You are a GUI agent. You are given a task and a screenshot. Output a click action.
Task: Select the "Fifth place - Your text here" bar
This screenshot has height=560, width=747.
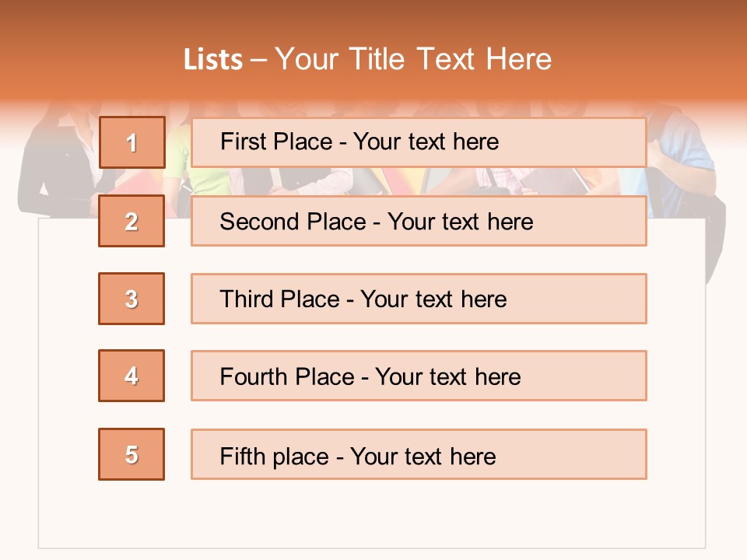(x=419, y=454)
